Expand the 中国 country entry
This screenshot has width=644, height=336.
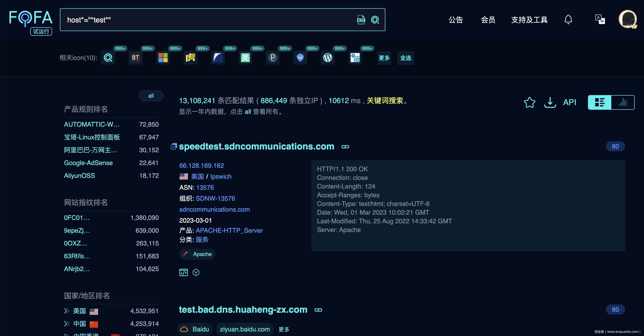(67, 324)
